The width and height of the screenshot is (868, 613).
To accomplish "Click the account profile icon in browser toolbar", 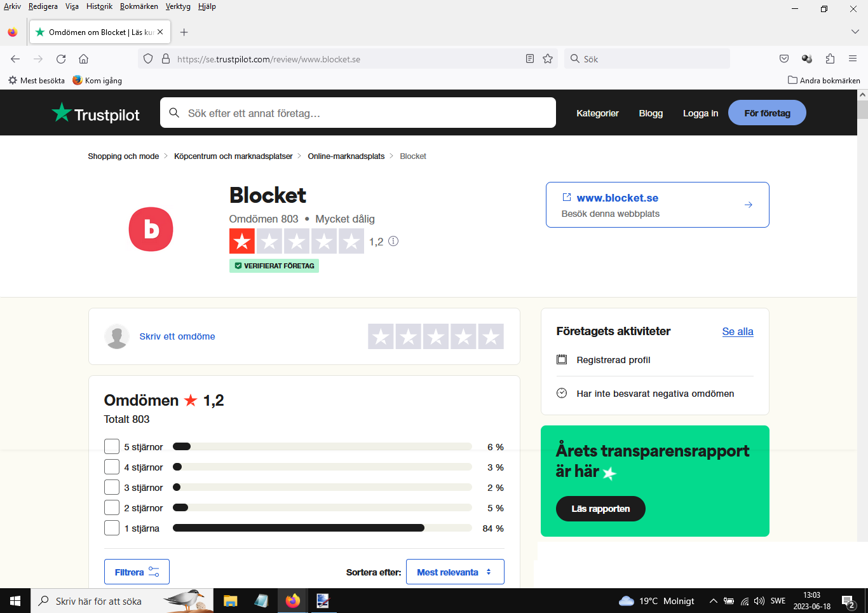I will point(807,59).
